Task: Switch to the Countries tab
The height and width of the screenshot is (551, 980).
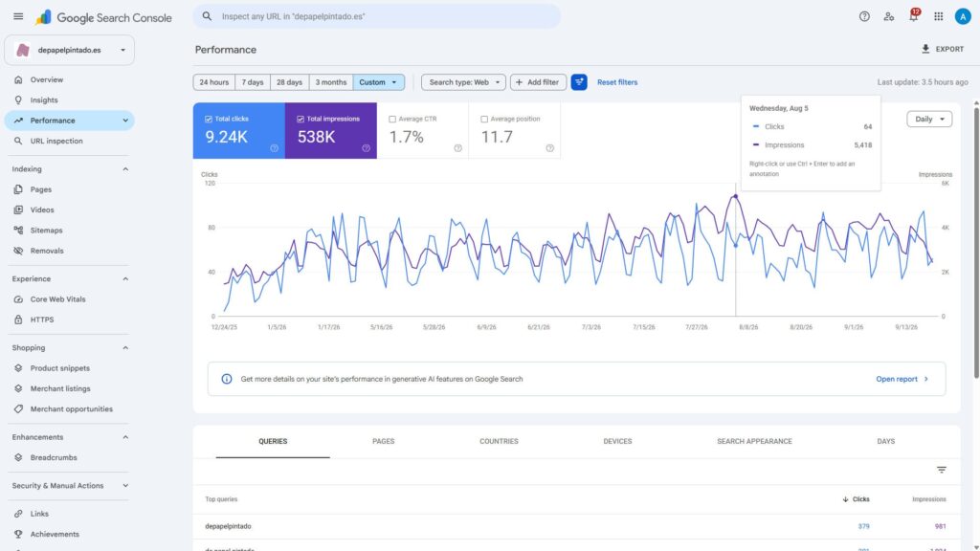Action: coord(499,442)
